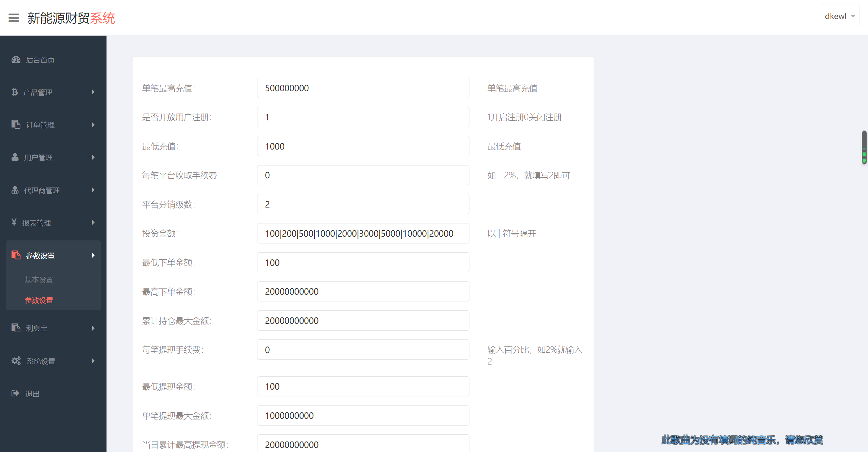This screenshot has width=868, height=452.
Task: Collapse the 参数设置 menu arrow
Action: (93, 255)
